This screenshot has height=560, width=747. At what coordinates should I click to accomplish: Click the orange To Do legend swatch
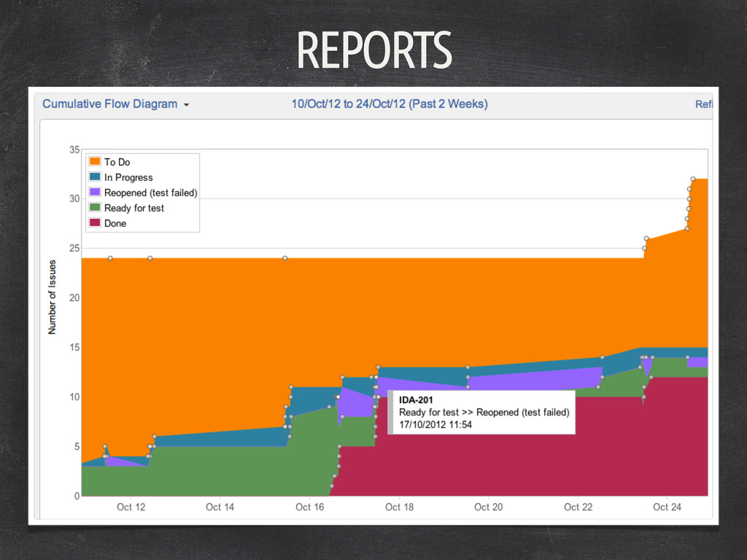(x=95, y=162)
